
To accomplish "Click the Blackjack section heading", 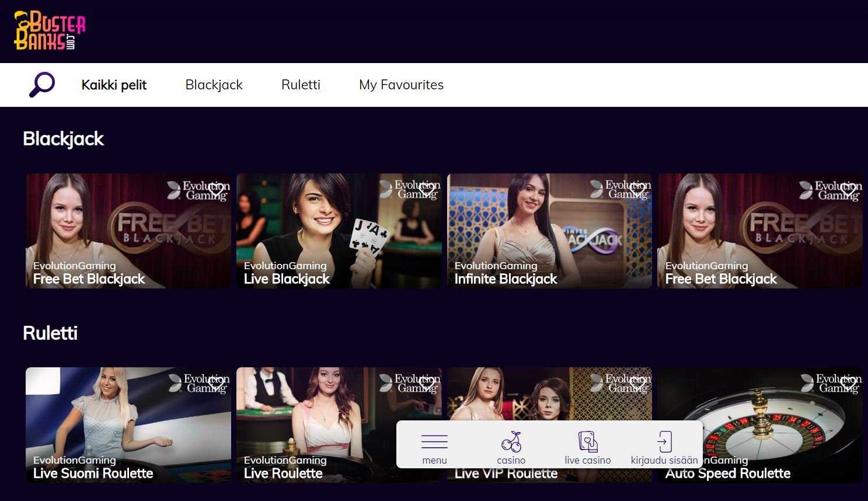I will (x=63, y=139).
